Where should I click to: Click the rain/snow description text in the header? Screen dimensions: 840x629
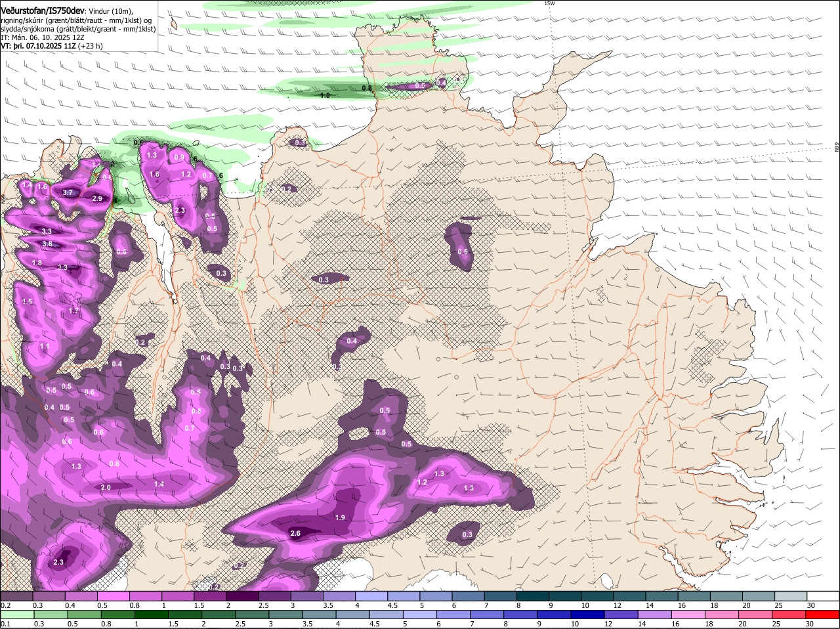pyautogui.click(x=77, y=24)
